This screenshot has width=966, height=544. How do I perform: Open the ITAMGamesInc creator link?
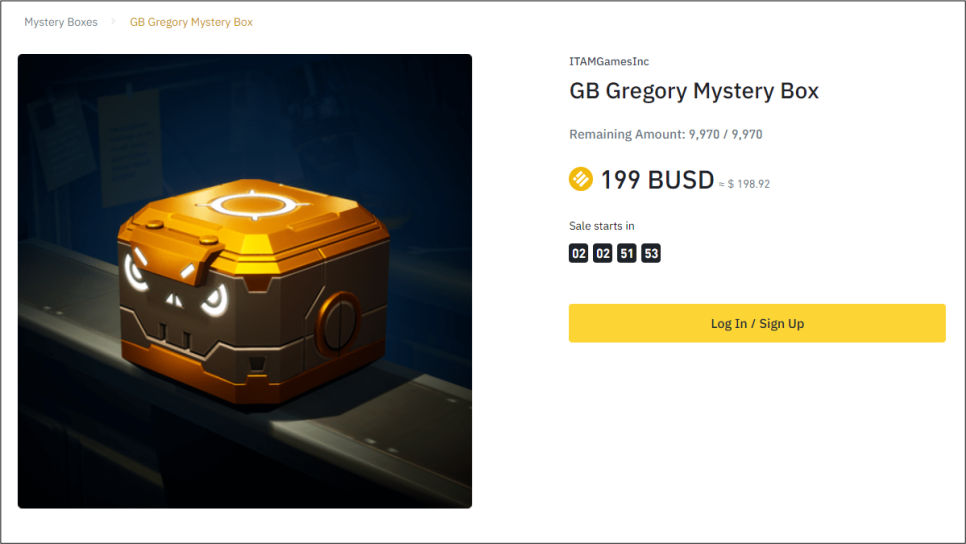609,62
